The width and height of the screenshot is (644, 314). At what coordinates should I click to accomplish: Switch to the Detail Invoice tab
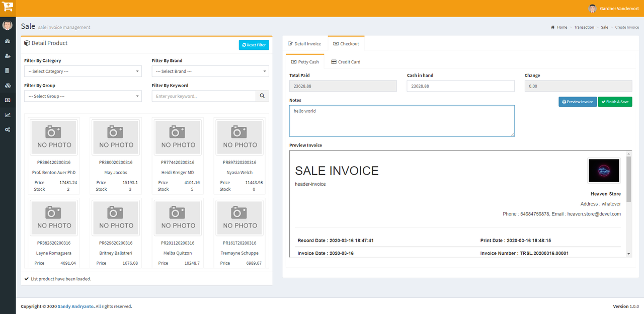(304, 44)
